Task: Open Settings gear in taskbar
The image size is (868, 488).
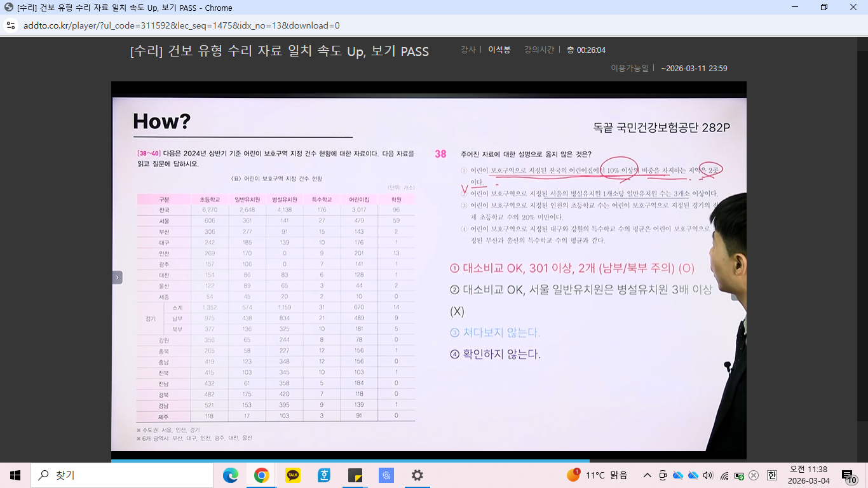Action: (417, 475)
